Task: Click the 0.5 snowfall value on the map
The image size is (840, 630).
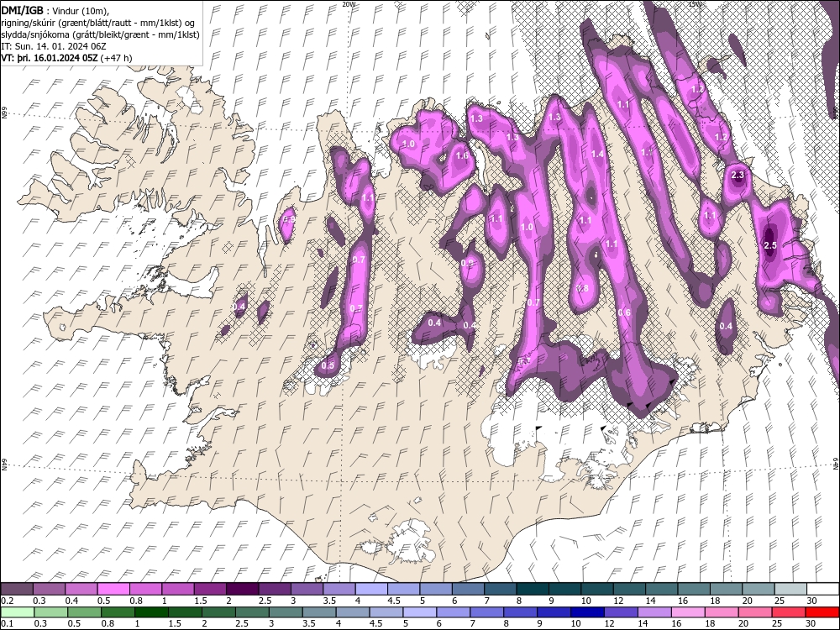Action: click(x=328, y=366)
